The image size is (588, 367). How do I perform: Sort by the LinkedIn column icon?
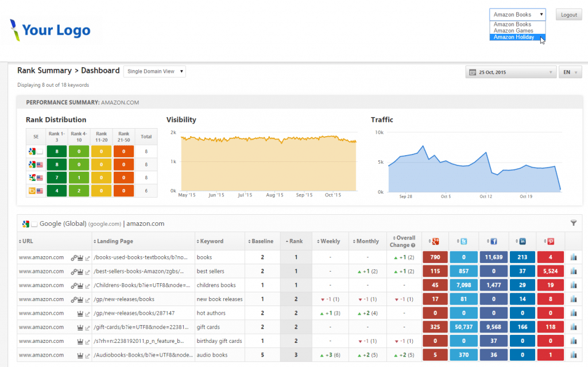coord(522,241)
